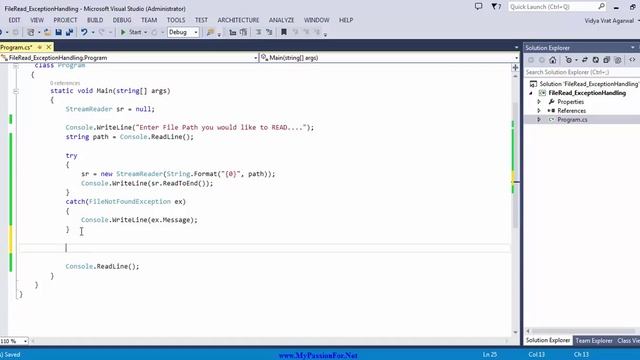This screenshot has width=640, height=360.
Task: Click the Redo toolbar icon
Action: click(102, 32)
